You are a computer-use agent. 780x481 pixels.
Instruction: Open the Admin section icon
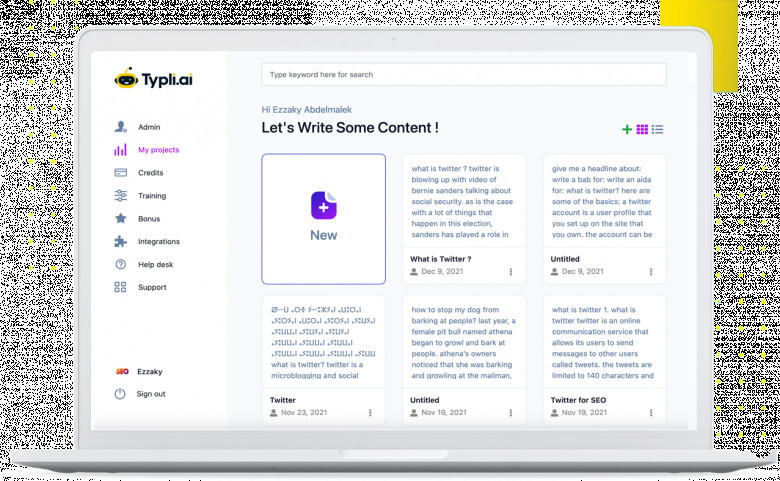(x=121, y=127)
